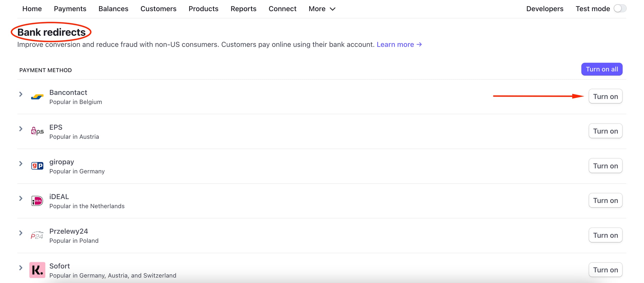The image size is (644, 283).
Task: Click the Przelewy24 logo icon
Action: [37, 235]
